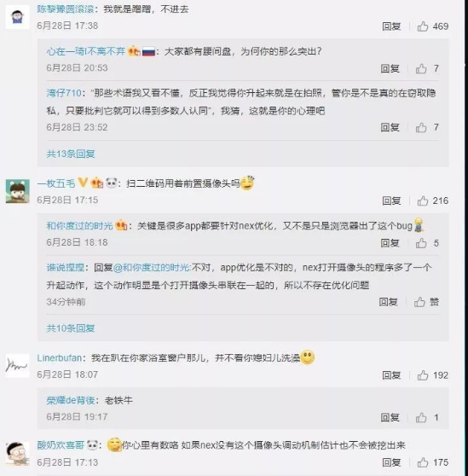
Task: Like the comment by 一枚五毛 with 216 likes
Action: (423, 200)
